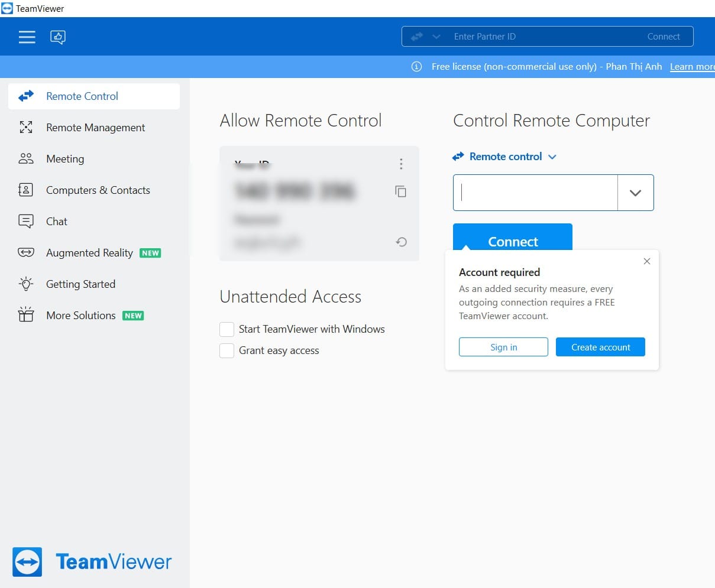715x588 pixels.
Task: Refresh the password with the reload icon
Action: tap(402, 242)
